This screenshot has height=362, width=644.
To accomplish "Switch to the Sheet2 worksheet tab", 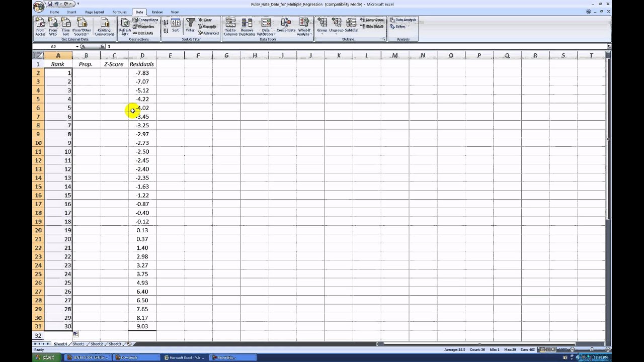I will click(97, 344).
